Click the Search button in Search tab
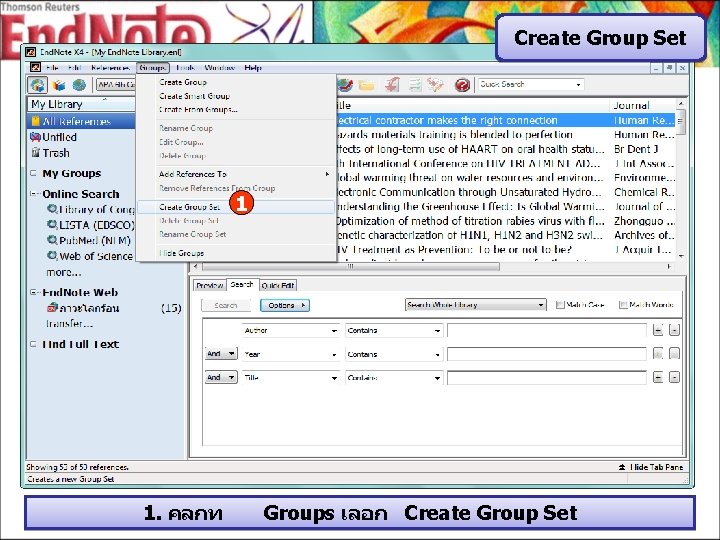 click(225, 305)
